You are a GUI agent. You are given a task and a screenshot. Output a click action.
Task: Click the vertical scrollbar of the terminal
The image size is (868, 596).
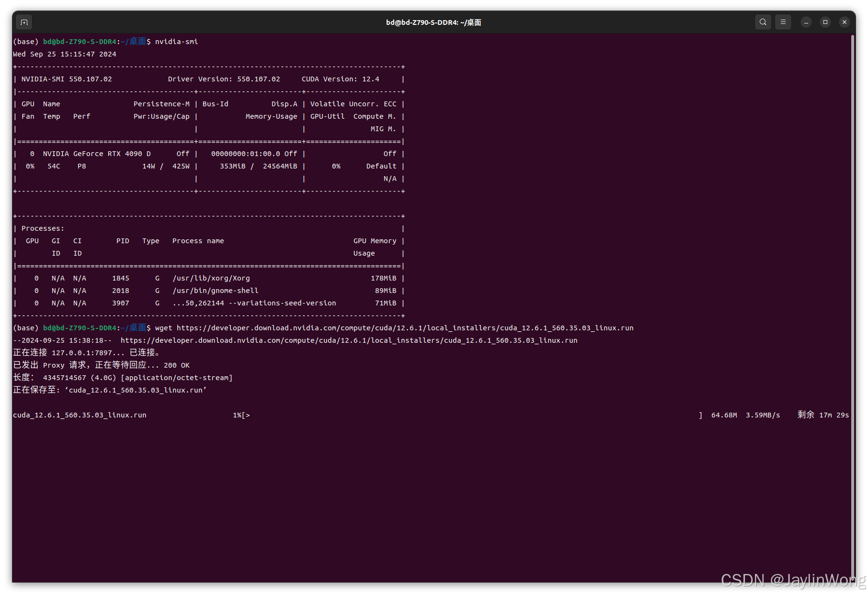[853, 306]
